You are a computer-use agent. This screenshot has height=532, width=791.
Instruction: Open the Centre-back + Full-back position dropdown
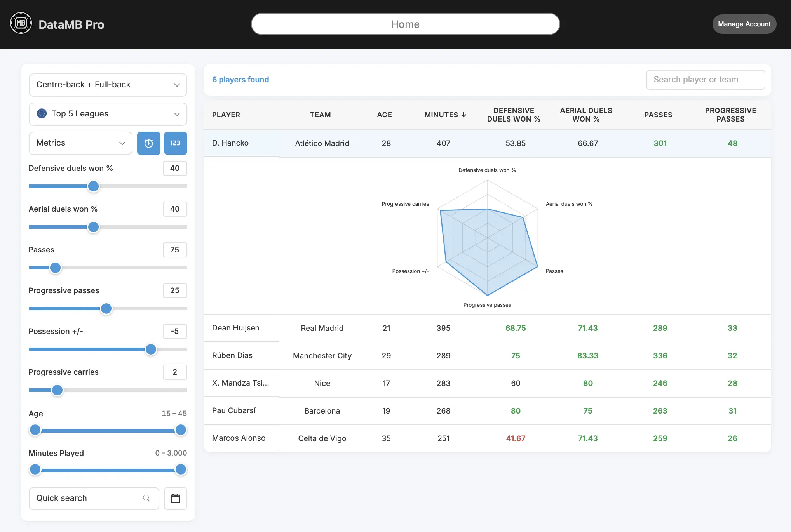point(108,85)
